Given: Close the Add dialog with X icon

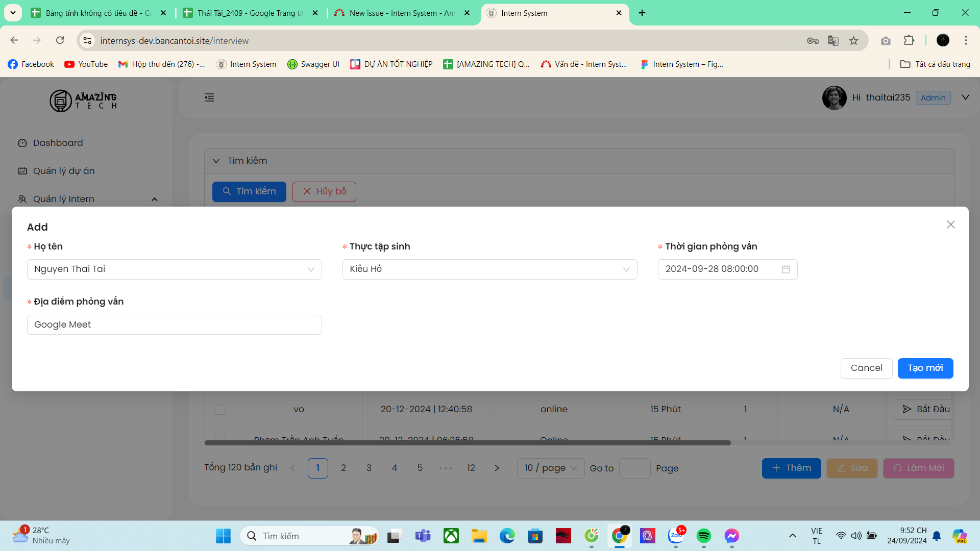Looking at the screenshot, I should [x=950, y=224].
